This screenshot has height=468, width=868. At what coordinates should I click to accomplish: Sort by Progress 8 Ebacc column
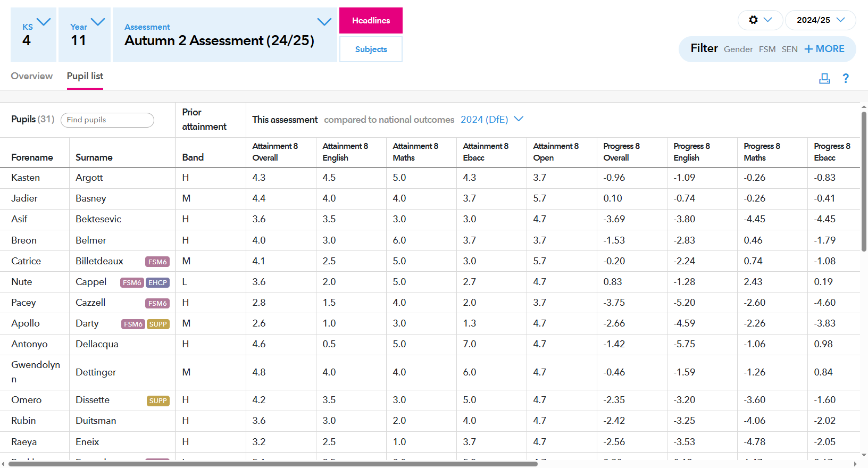832,152
